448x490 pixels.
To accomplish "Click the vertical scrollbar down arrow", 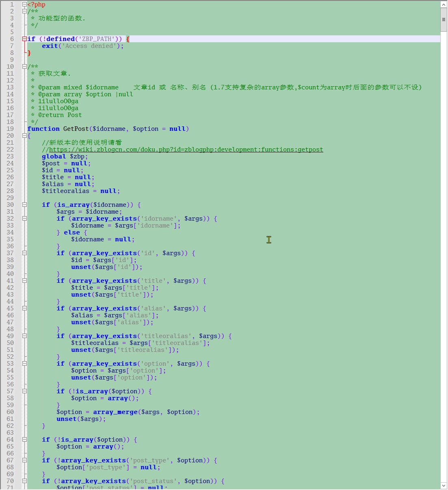I will click(444, 486).
